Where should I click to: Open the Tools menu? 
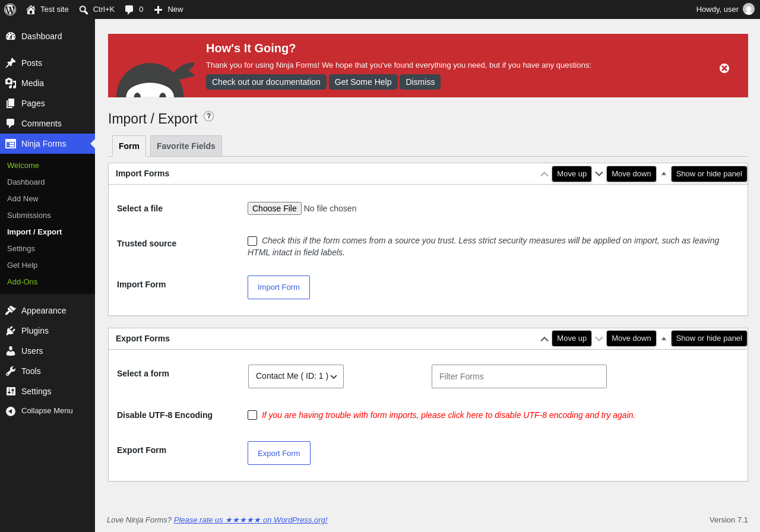[47, 371]
